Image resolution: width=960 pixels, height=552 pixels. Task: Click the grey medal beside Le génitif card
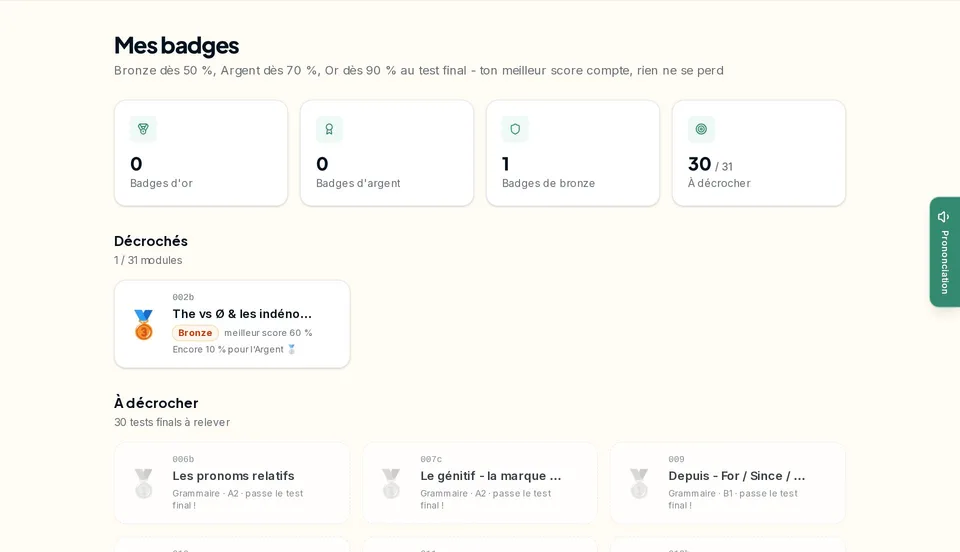pyautogui.click(x=391, y=483)
